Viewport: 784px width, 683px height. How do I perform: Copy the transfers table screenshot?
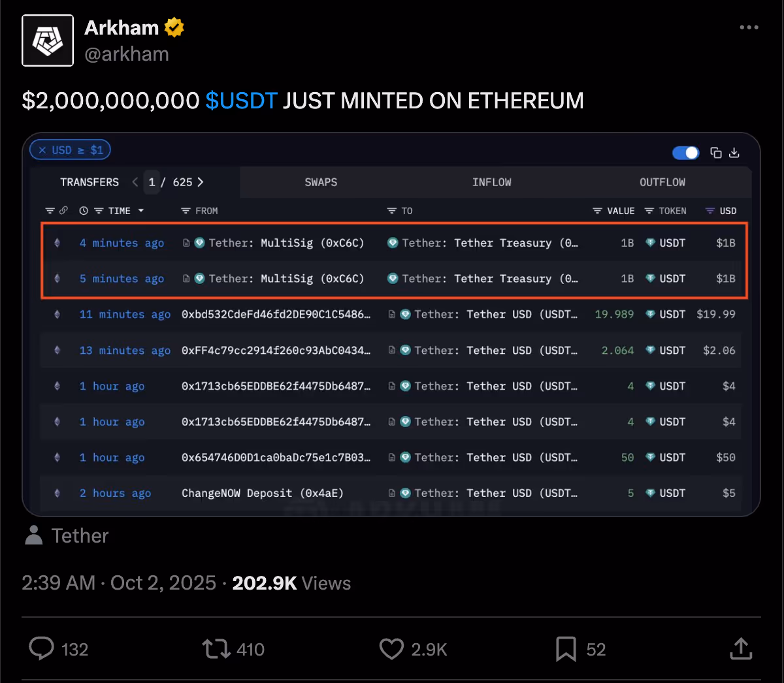coord(716,152)
